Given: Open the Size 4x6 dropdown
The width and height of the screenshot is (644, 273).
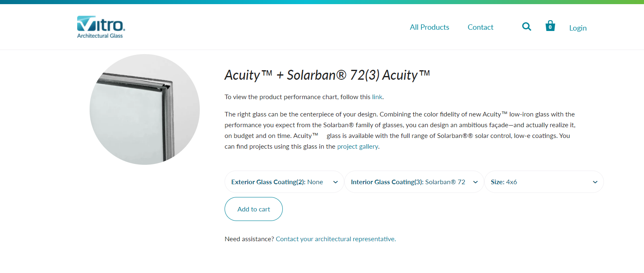Looking at the screenshot, I should 537,182.
